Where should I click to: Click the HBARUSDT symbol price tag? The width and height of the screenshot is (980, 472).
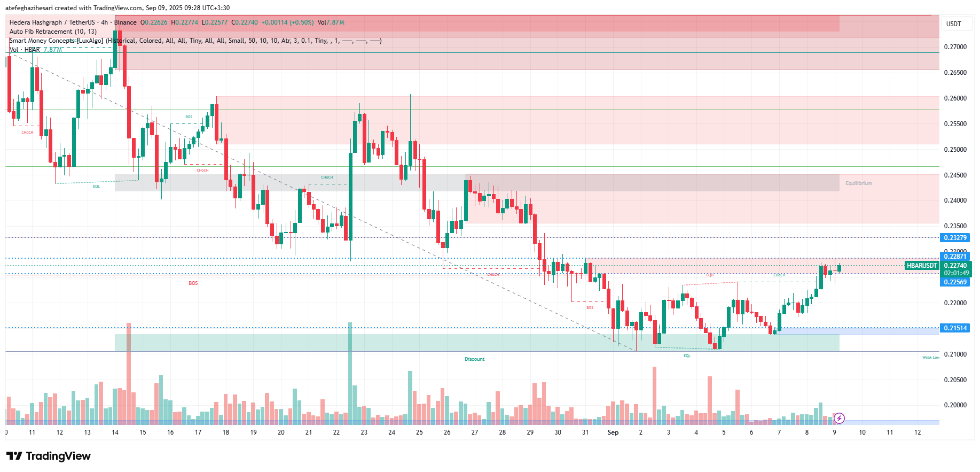point(922,266)
